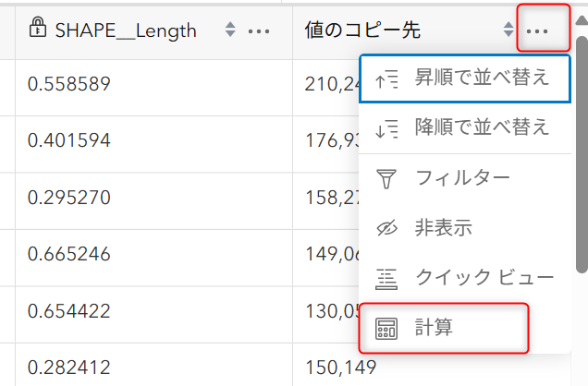Select the cell with value 150,149

(431, 366)
